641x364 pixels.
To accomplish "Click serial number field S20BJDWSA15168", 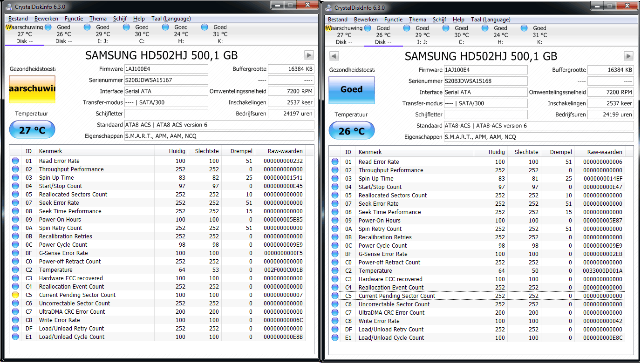I will [x=485, y=81].
